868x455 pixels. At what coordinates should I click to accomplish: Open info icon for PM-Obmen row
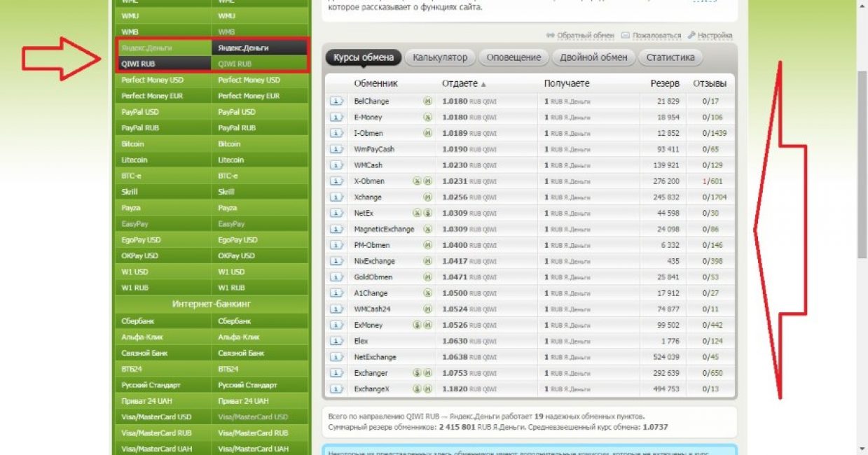[336, 246]
